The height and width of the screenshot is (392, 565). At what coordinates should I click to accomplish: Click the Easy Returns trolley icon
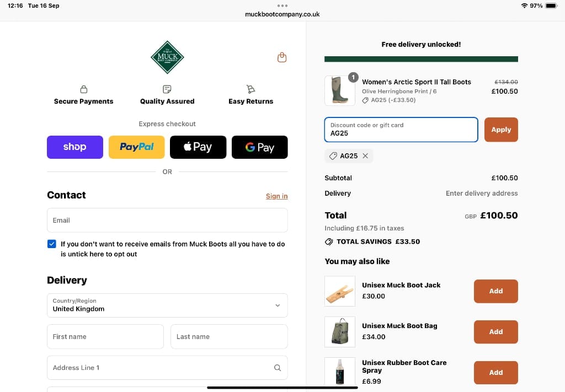tap(250, 89)
